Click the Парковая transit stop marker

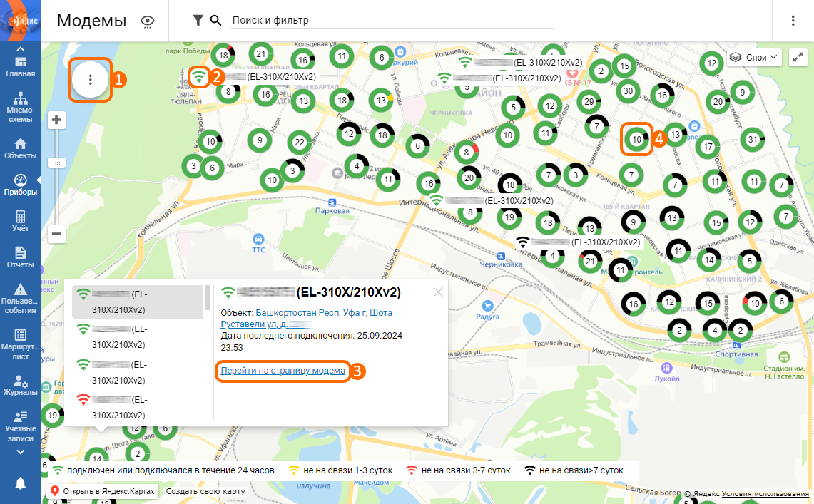[332, 202]
